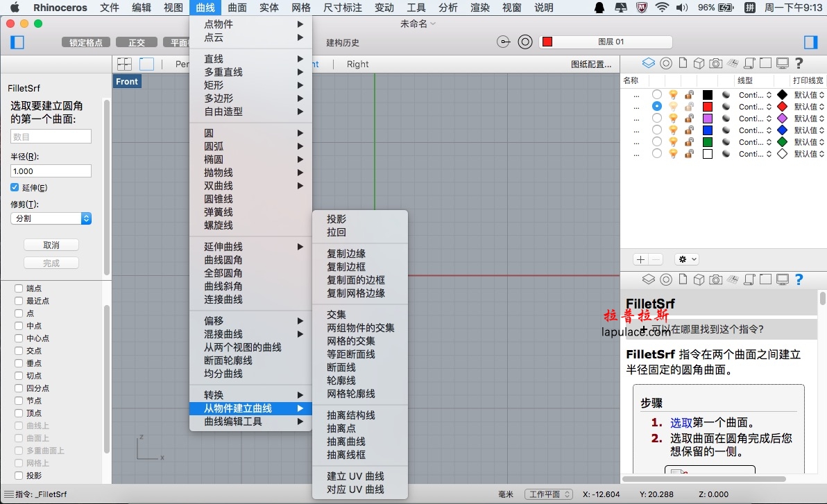Toggle the left sidebar panel icon
827x504 pixels.
pyautogui.click(x=17, y=42)
